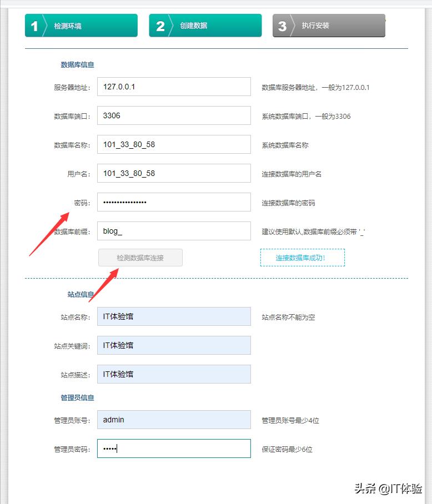Image resolution: width=432 pixels, height=504 pixels.
Task: Select step 2 创建数据 tab
Action: [x=205, y=26]
